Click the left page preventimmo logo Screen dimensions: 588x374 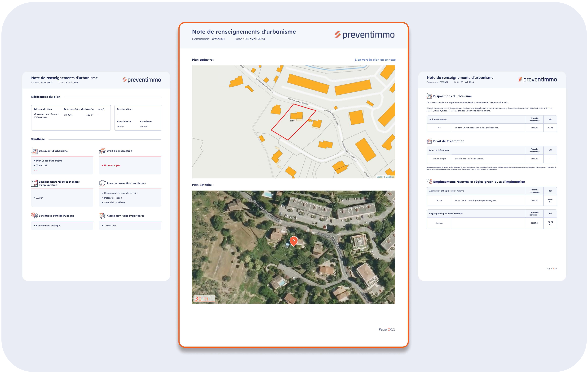(x=142, y=80)
